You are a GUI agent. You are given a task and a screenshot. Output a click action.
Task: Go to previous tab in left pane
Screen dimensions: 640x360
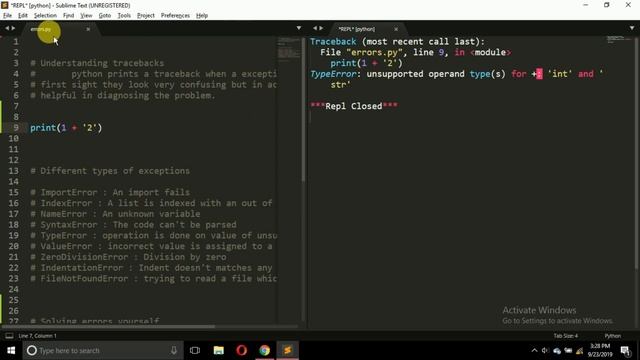click(x=7, y=28)
